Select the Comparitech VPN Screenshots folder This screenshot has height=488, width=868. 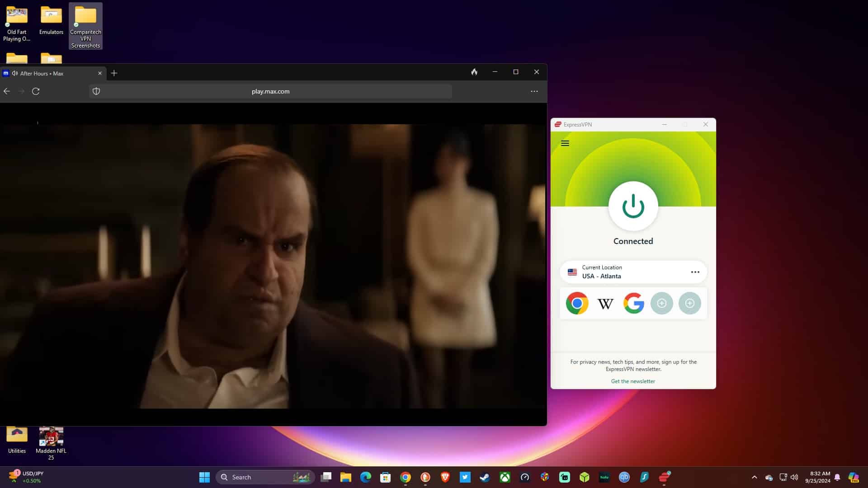(85, 26)
